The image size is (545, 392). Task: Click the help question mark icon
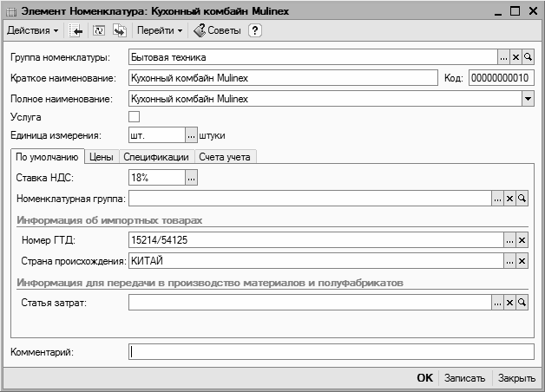point(255,31)
